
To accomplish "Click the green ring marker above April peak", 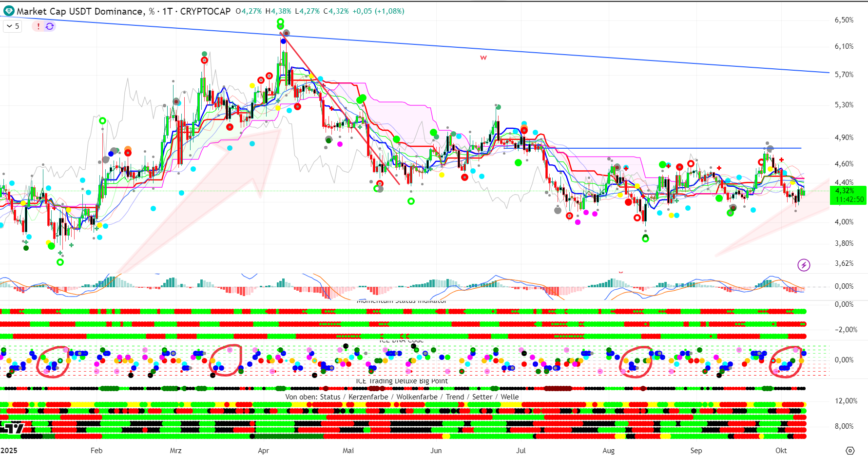I will click(x=280, y=22).
